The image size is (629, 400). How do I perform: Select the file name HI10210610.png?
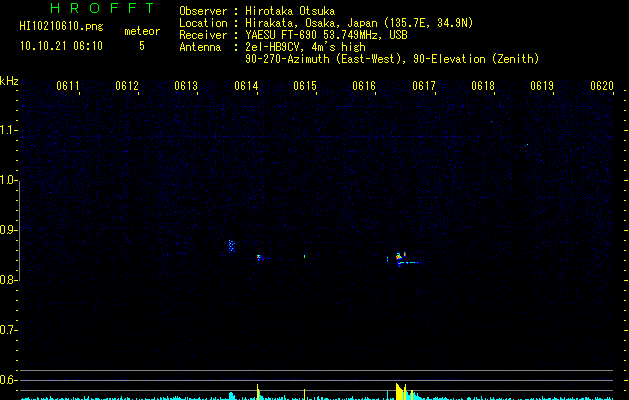[x=61, y=27]
